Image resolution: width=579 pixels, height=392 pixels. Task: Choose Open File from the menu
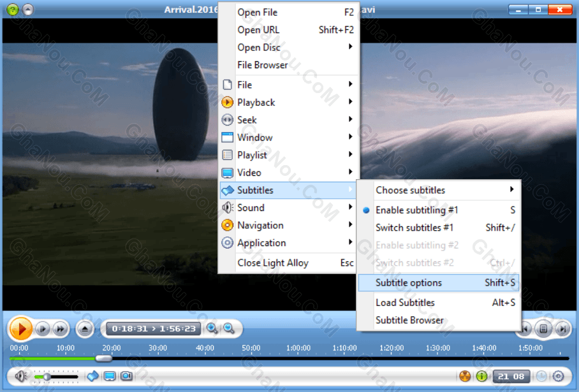pos(288,12)
